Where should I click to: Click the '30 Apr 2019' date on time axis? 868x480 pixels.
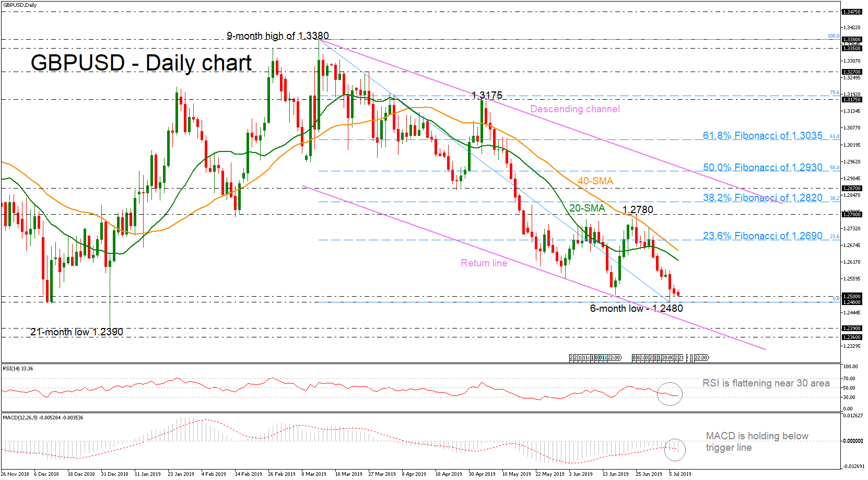click(482, 474)
